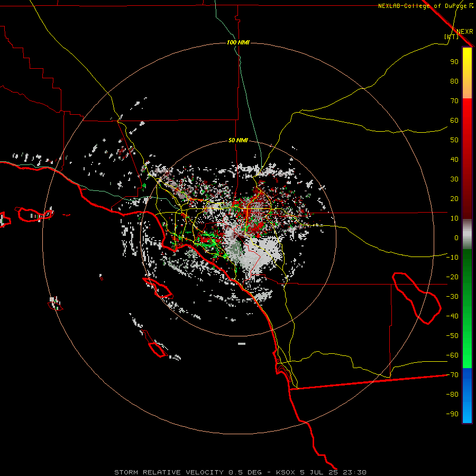Click the KSOX radar site identifier
The image size is (476, 476).
click(286, 472)
